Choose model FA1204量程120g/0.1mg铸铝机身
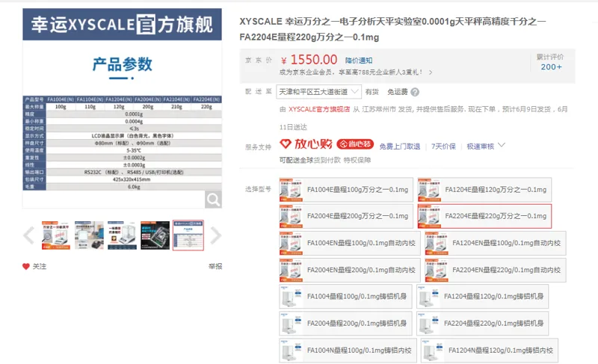 482,296
